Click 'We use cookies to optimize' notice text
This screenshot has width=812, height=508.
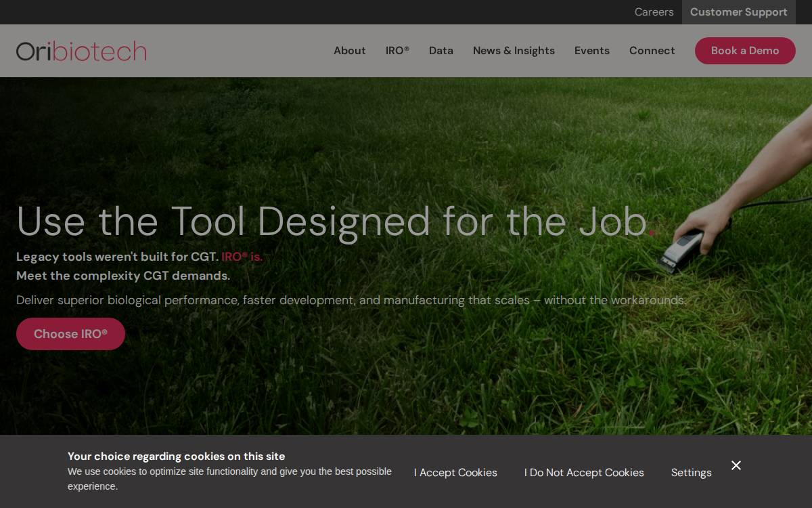point(229,479)
